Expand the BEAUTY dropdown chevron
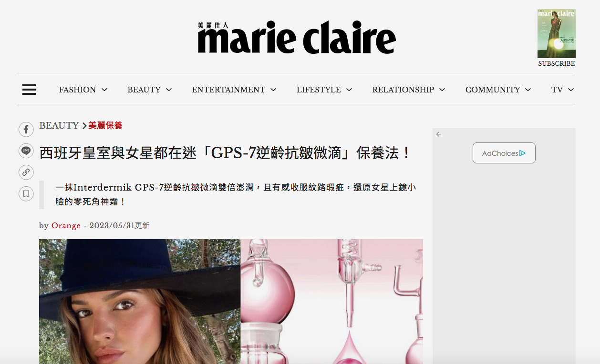The height and width of the screenshot is (364, 600). [x=169, y=90]
